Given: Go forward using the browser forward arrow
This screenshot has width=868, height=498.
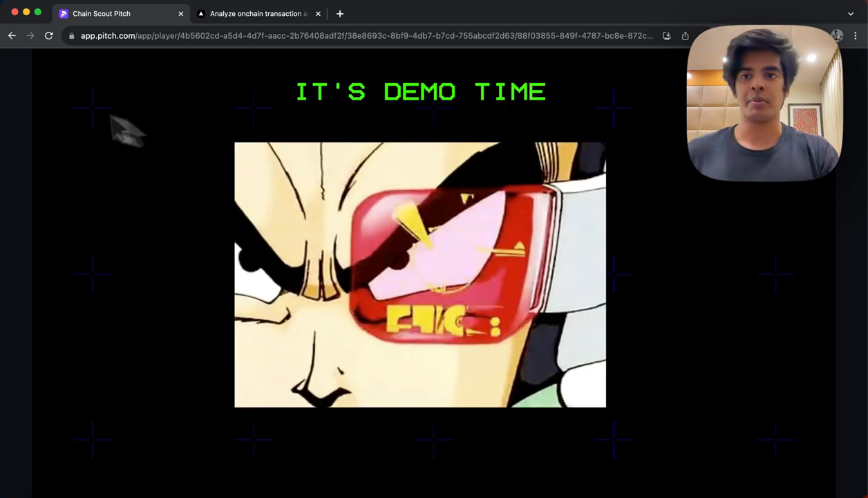Looking at the screenshot, I should click(30, 35).
